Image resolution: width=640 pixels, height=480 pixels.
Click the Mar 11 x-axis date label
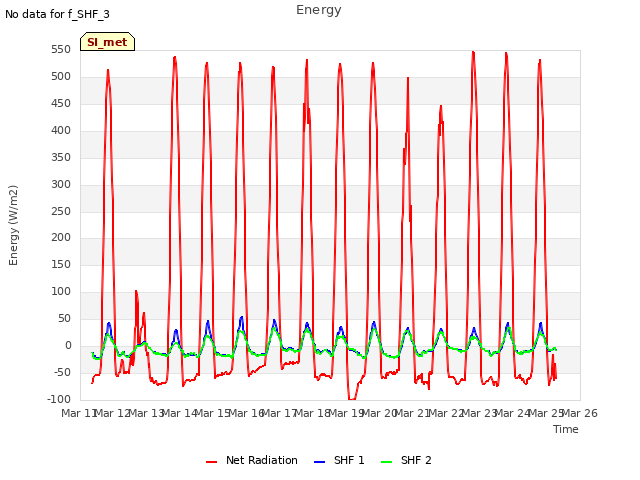[78, 413]
